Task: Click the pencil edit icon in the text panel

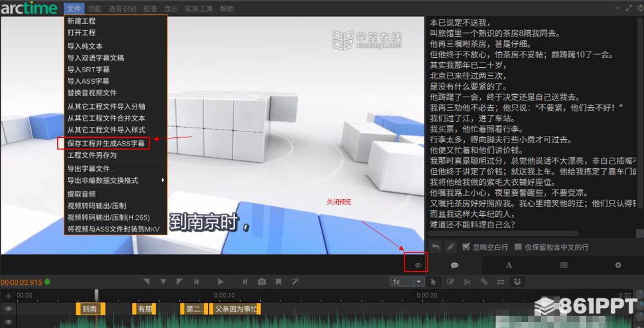Action: point(451,247)
